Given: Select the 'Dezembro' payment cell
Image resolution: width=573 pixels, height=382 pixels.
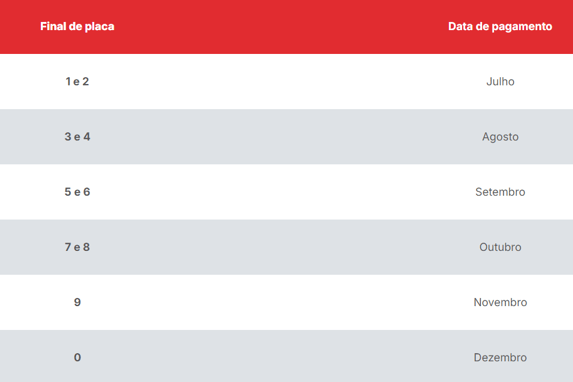Looking at the screenshot, I should [x=500, y=358].
